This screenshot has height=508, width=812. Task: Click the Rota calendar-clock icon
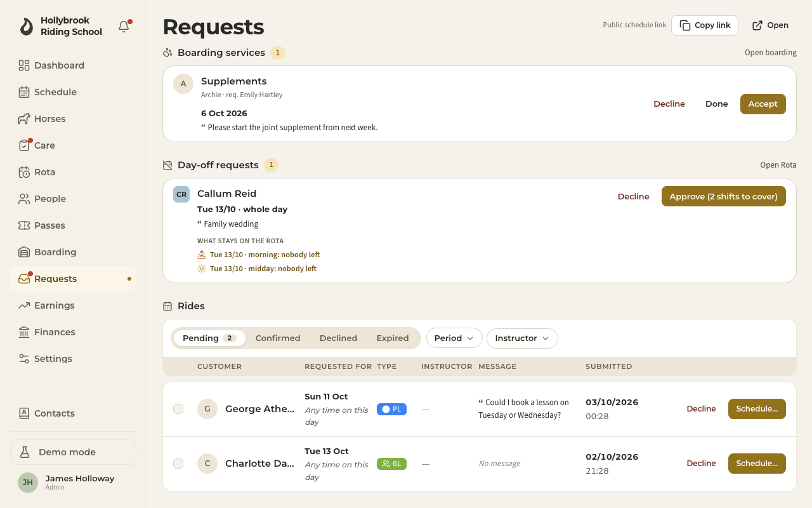[24, 172]
